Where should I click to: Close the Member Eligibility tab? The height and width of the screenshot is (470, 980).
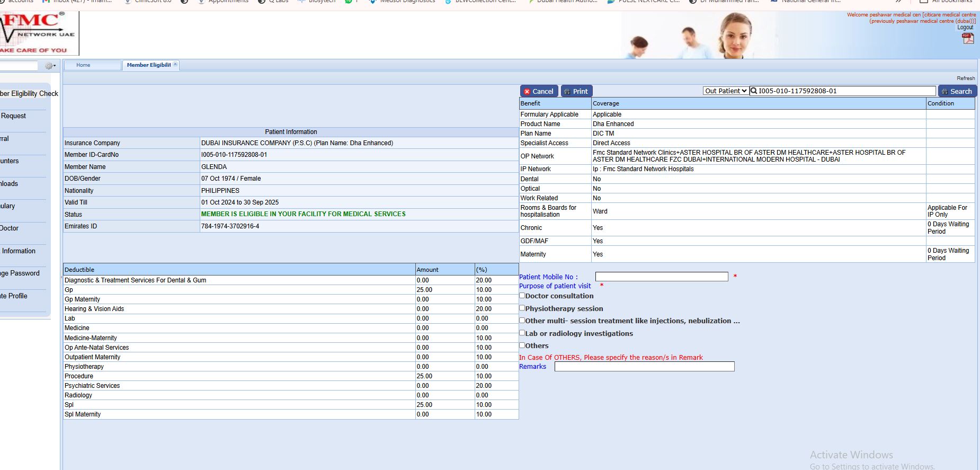coord(175,64)
